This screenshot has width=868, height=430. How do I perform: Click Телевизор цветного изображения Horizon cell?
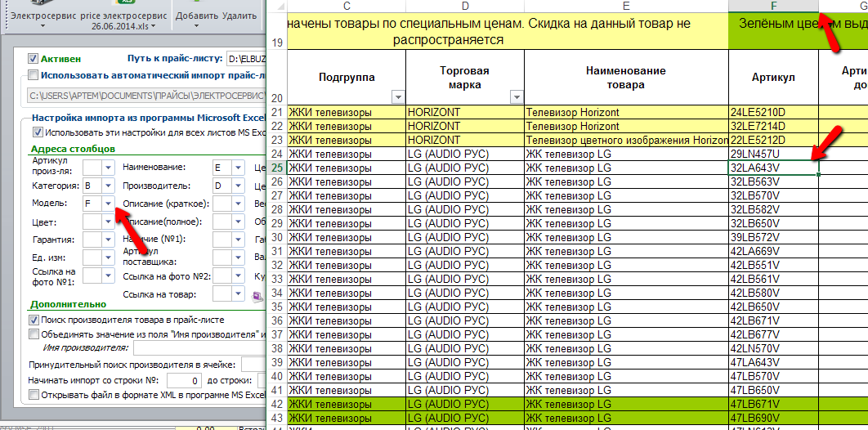[626, 140]
